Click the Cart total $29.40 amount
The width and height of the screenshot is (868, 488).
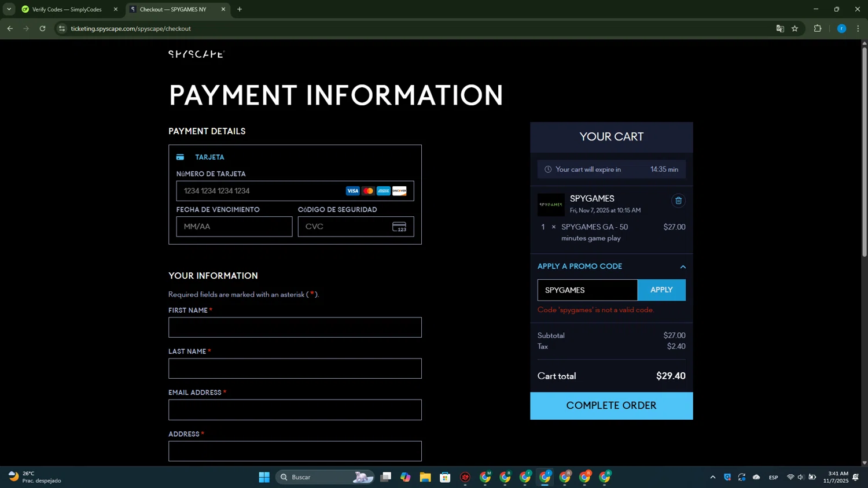[671, 376]
